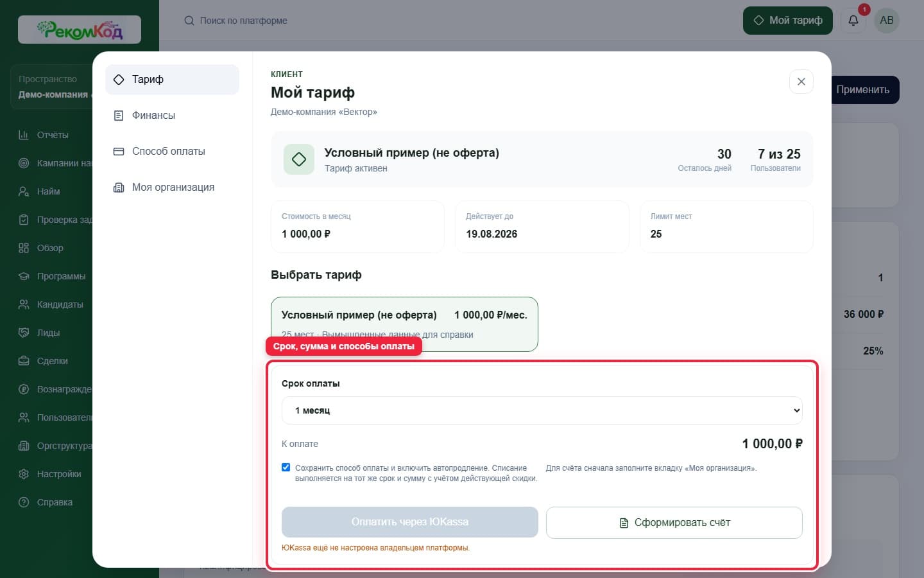This screenshot has height=578, width=924.
Task: Click the Лимит мест value 25
Action: coord(656,234)
